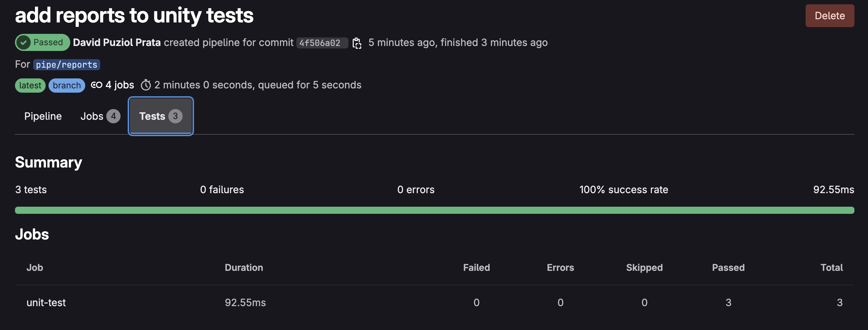Click author name David Puziol Prata
The image size is (868, 330).
pos(117,42)
